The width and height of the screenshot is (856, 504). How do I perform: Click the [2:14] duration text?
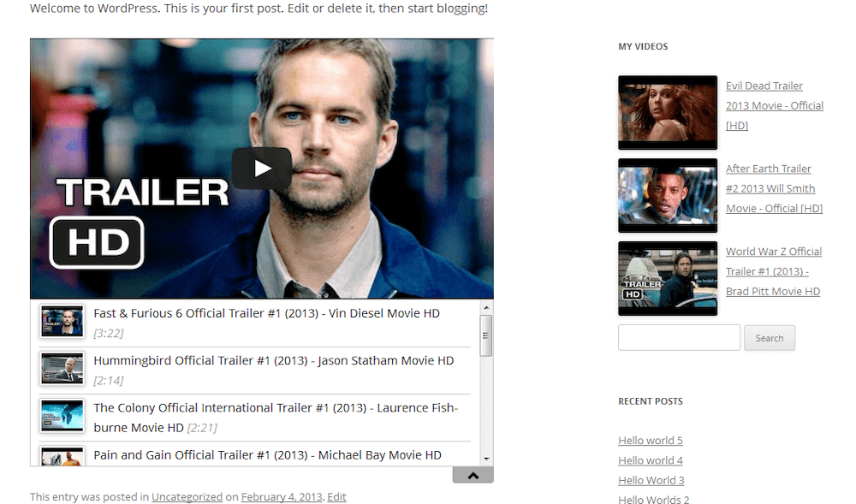pyautogui.click(x=108, y=380)
